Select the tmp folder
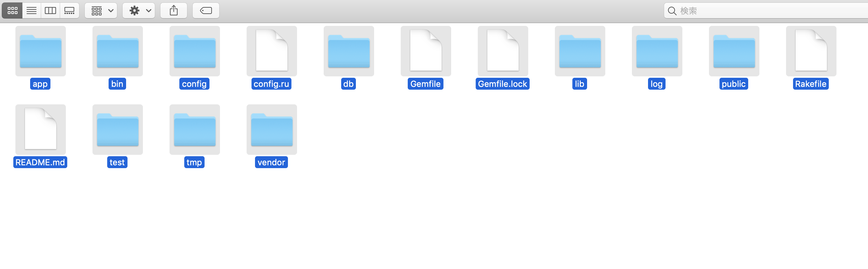 tap(195, 130)
